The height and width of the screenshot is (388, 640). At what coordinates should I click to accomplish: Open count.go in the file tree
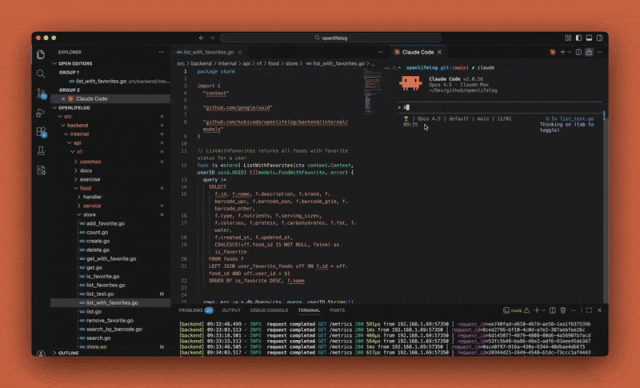click(x=97, y=233)
